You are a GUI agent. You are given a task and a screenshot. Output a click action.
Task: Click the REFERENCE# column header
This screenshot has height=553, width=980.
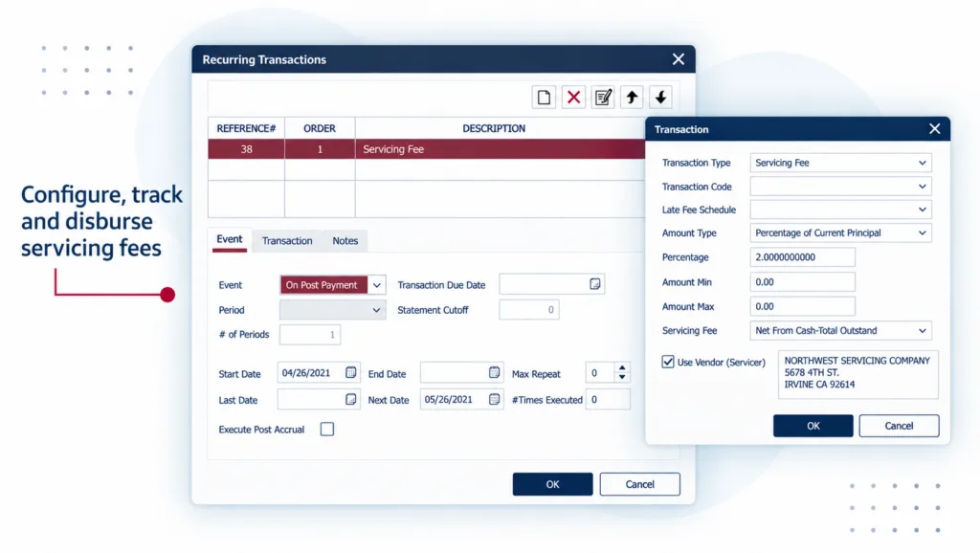(x=246, y=128)
